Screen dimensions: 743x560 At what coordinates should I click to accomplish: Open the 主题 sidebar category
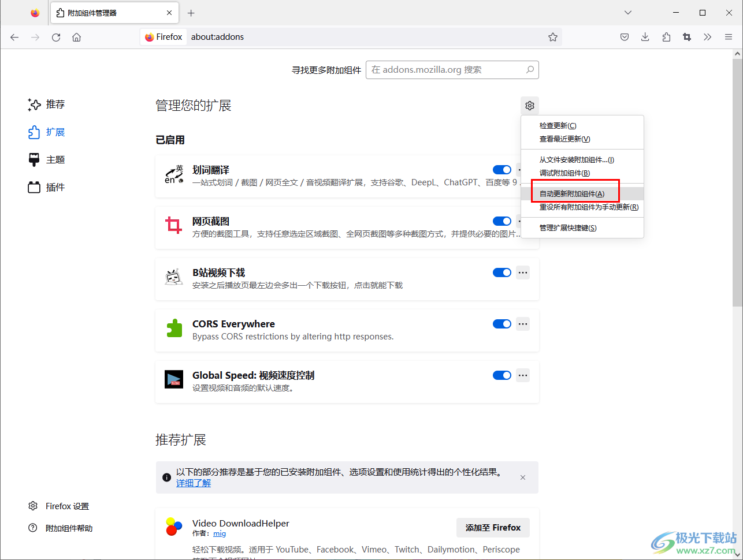(46, 160)
